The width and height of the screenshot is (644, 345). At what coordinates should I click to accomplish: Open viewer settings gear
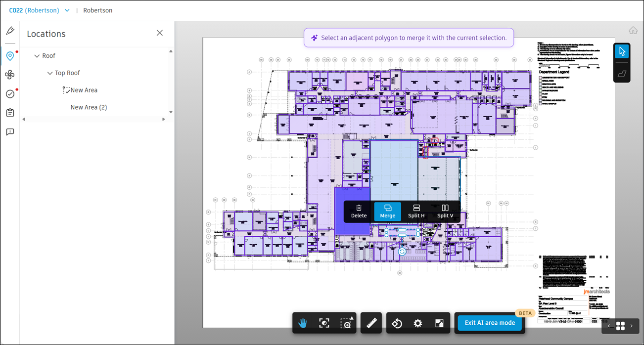click(418, 323)
